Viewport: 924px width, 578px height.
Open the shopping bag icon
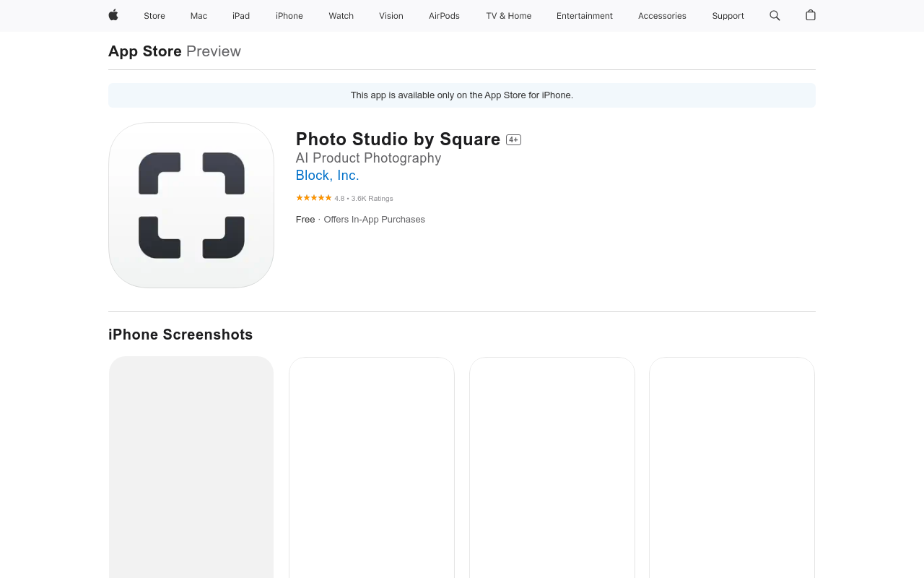pos(811,15)
